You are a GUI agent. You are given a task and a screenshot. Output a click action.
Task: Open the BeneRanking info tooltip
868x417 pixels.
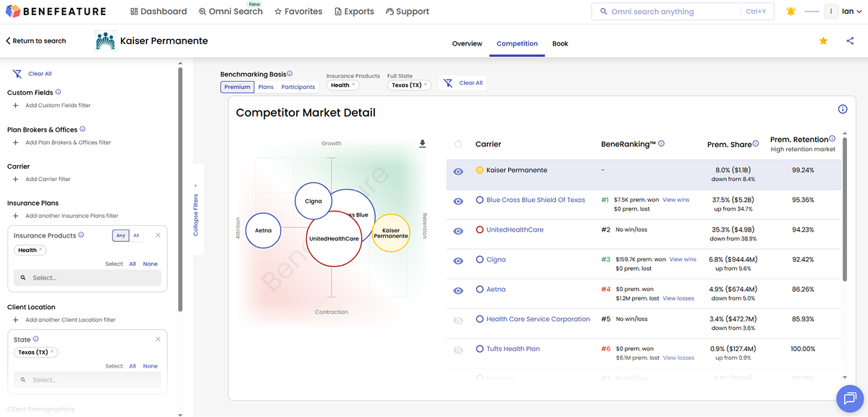pos(660,143)
